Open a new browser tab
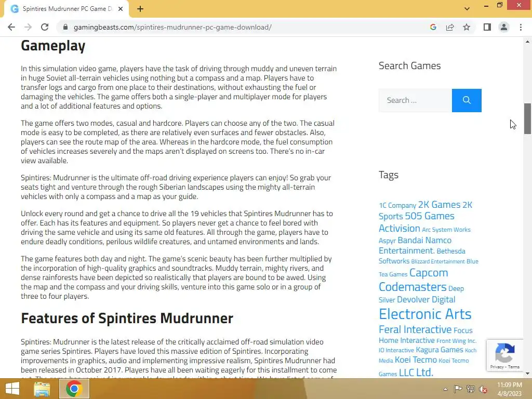532x399 pixels. tap(140, 9)
